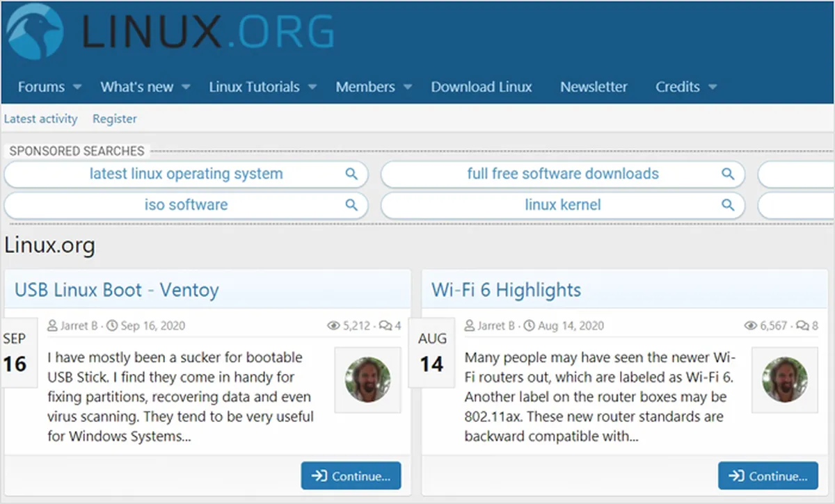
Task: Click search icon on latest linux operating system
Action: tap(352, 174)
